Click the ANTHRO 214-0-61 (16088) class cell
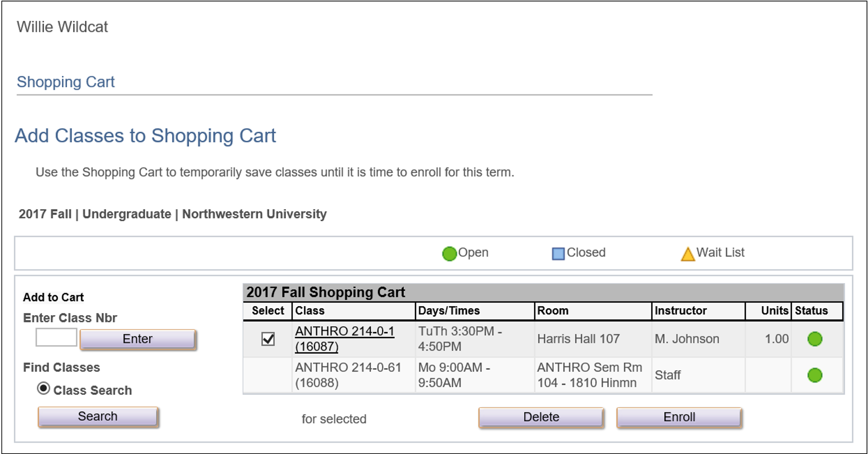868x454 pixels. point(353,375)
